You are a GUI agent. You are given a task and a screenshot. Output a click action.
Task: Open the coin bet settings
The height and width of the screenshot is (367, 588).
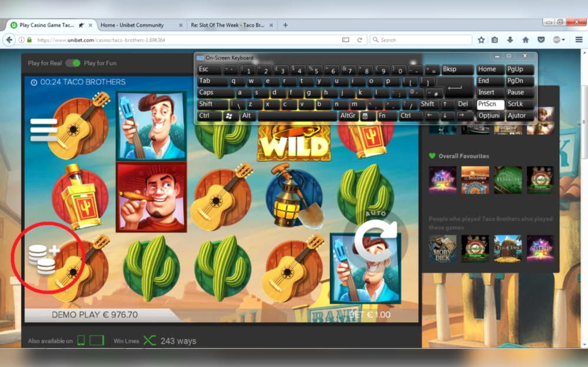(x=44, y=259)
